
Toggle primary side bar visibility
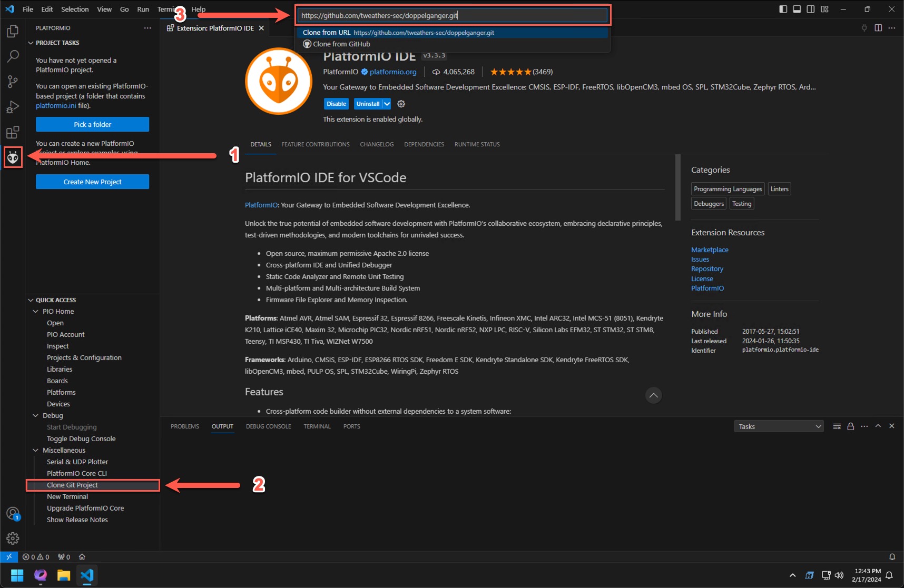tap(783, 9)
